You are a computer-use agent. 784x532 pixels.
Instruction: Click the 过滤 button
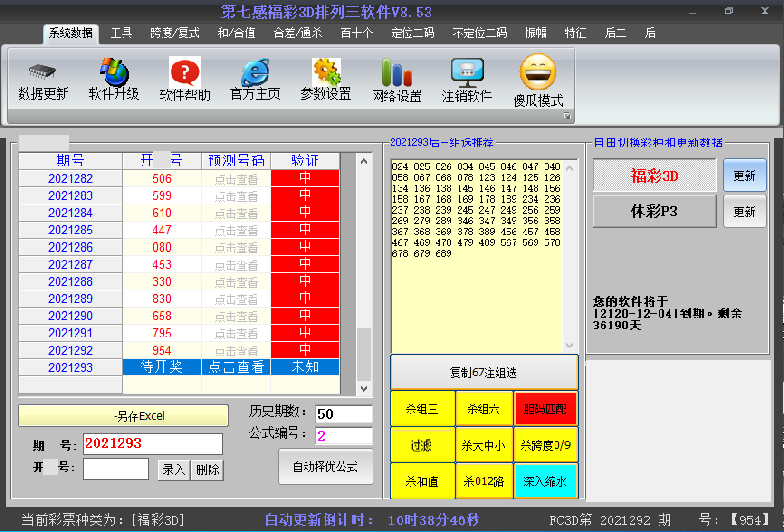422,445
